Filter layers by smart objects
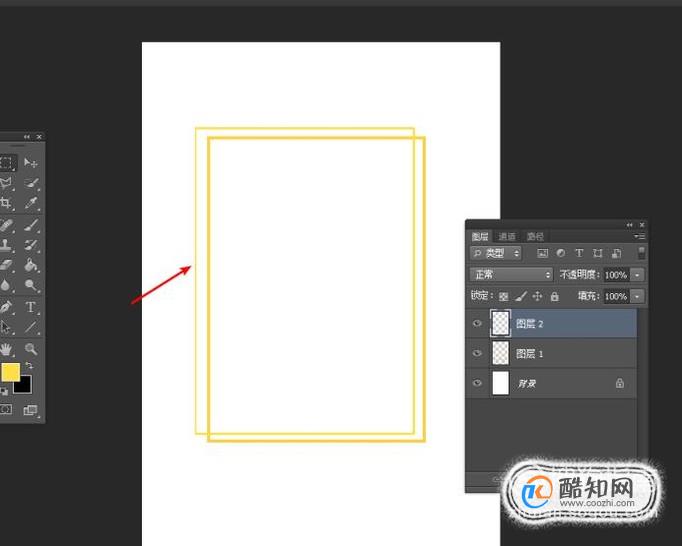 [617, 253]
